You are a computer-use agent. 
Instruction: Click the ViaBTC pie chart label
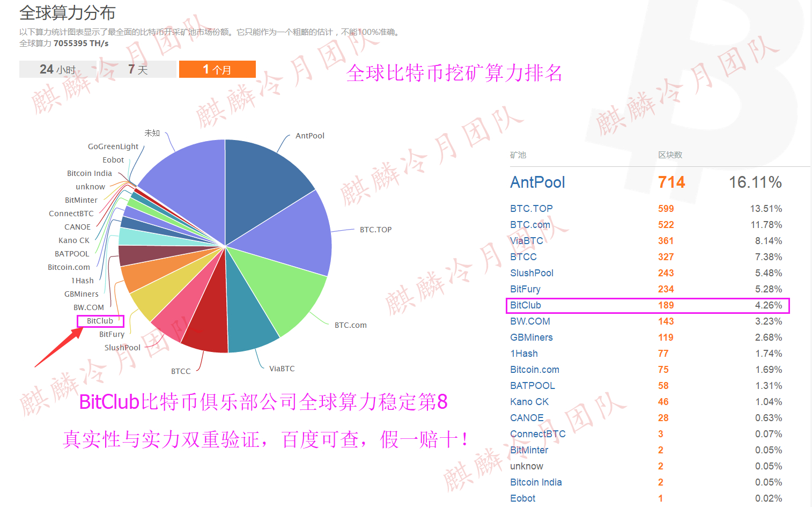(x=282, y=369)
